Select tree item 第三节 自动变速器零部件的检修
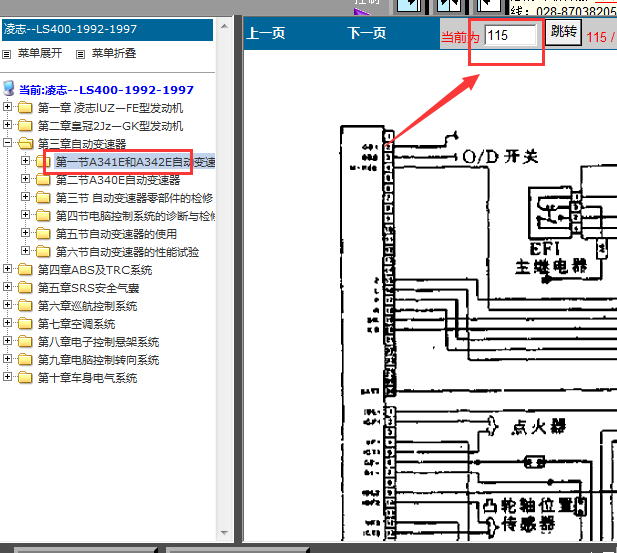Screen dimensions: 617x553 pos(135,198)
